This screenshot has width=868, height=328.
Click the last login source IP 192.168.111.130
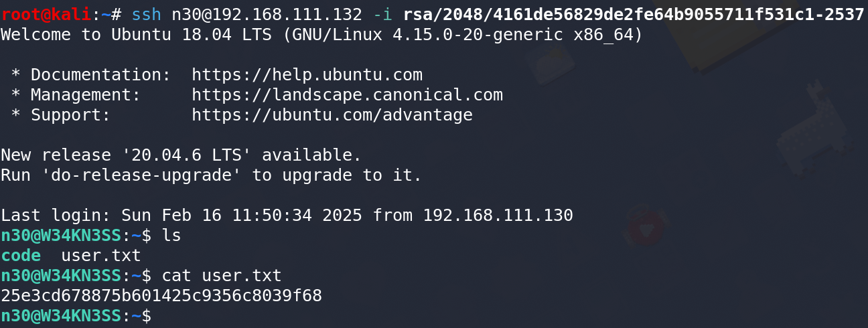tap(498, 216)
